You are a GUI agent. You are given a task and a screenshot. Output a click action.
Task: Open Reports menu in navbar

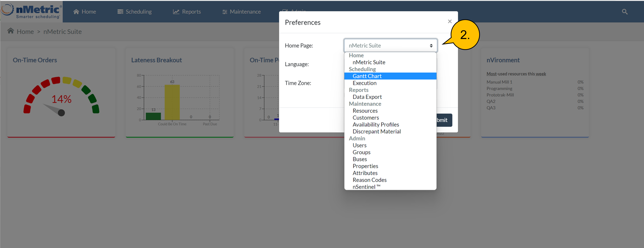pos(187,12)
